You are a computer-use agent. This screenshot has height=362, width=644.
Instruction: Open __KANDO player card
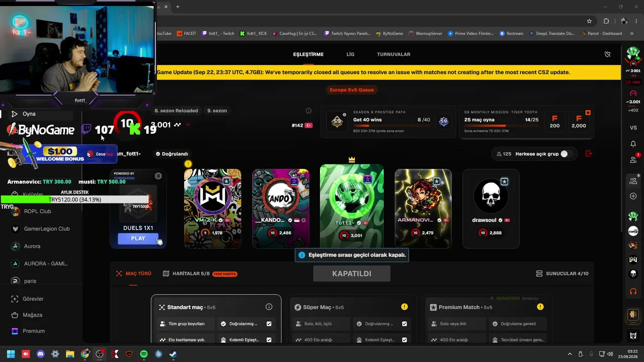tap(281, 209)
